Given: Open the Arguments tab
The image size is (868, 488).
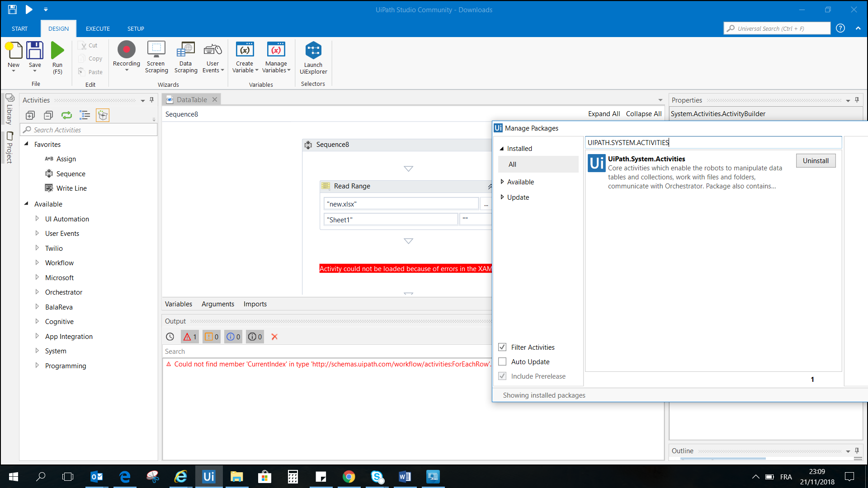Looking at the screenshot, I should pyautogui.click(x=217, y=304).
